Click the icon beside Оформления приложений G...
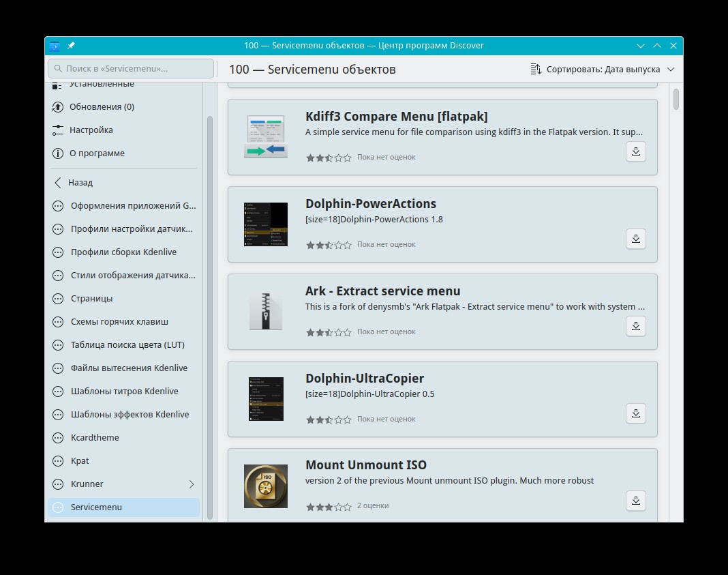The image size is (728, 575). [57, 206]
